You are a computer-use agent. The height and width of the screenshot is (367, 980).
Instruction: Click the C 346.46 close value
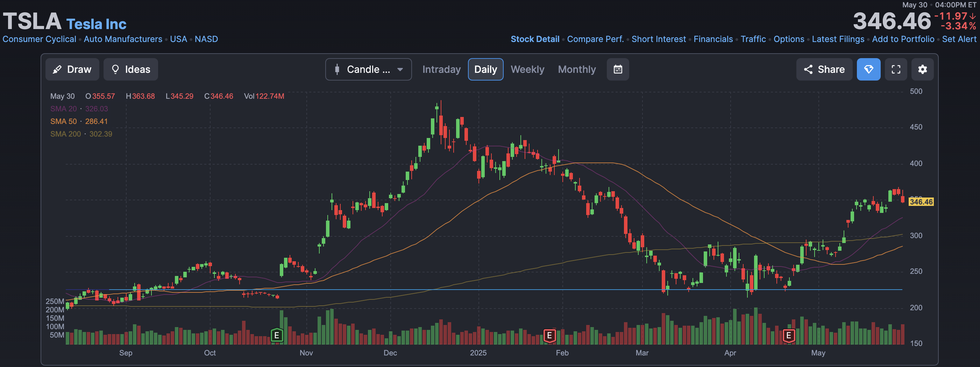[x=219, y=96]
